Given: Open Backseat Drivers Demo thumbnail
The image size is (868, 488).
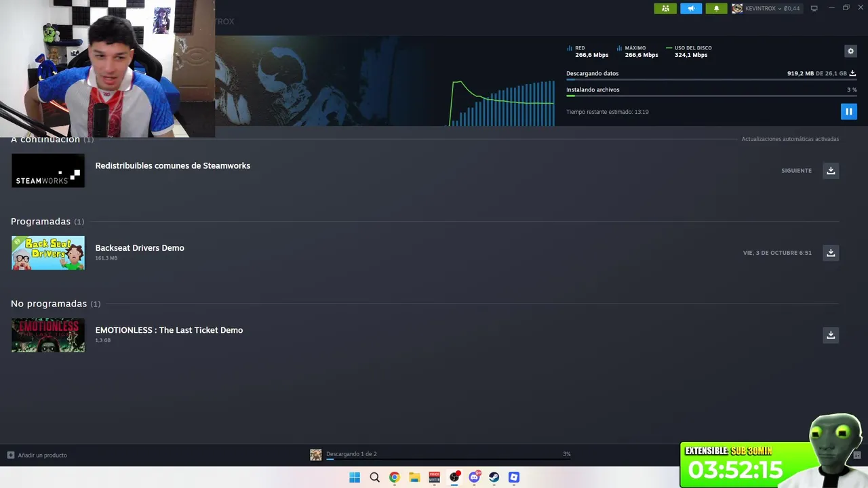Looking at the screenshot, I should coord(48,253).
